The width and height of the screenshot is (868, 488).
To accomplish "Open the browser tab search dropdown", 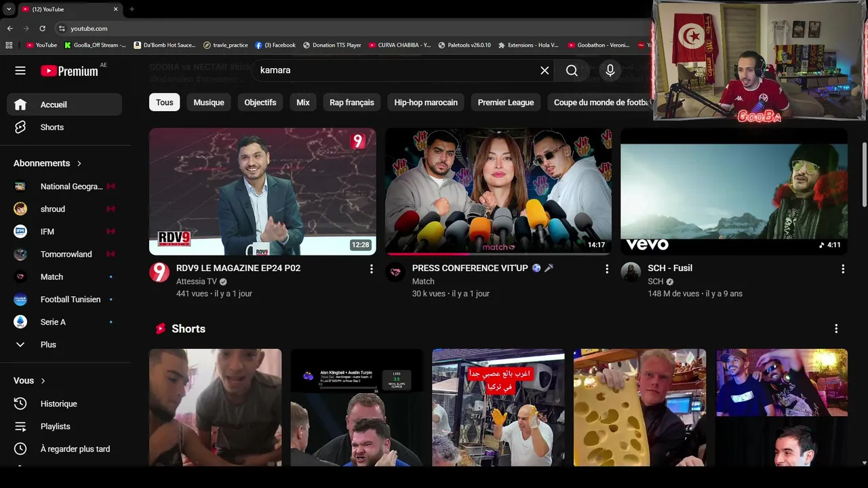I will pyautogui.click(x=8, y=9).
